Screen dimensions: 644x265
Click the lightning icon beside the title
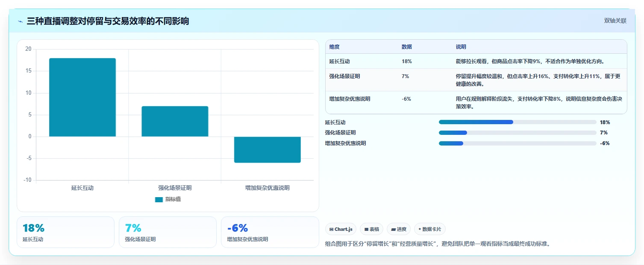pos(20,21)
